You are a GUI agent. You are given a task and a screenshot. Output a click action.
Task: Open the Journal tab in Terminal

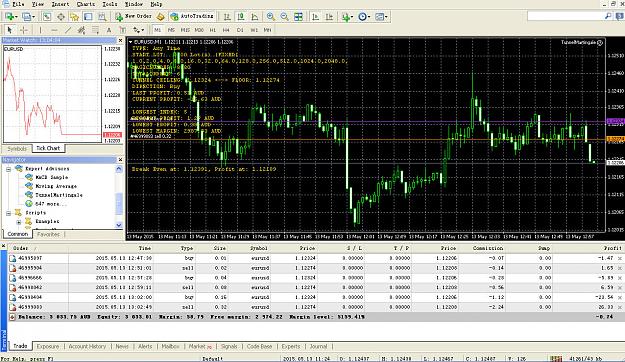[318, 346]
